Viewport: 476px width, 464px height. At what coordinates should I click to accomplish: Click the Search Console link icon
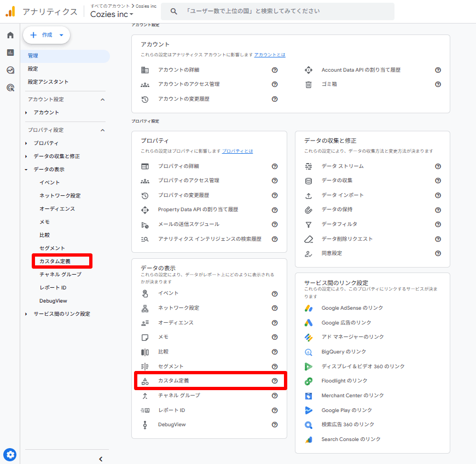[309, 439]
